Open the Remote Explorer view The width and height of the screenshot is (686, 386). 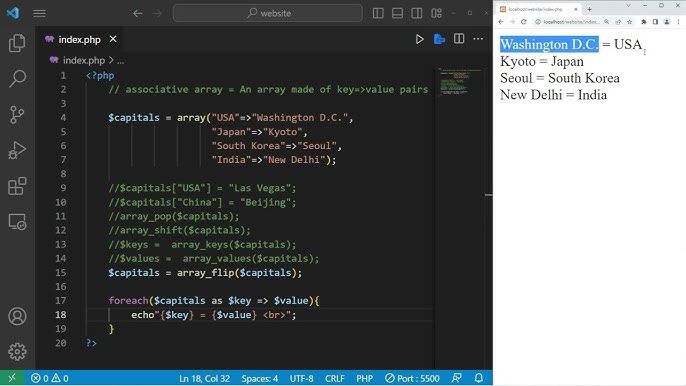click(x=17, y=222)
